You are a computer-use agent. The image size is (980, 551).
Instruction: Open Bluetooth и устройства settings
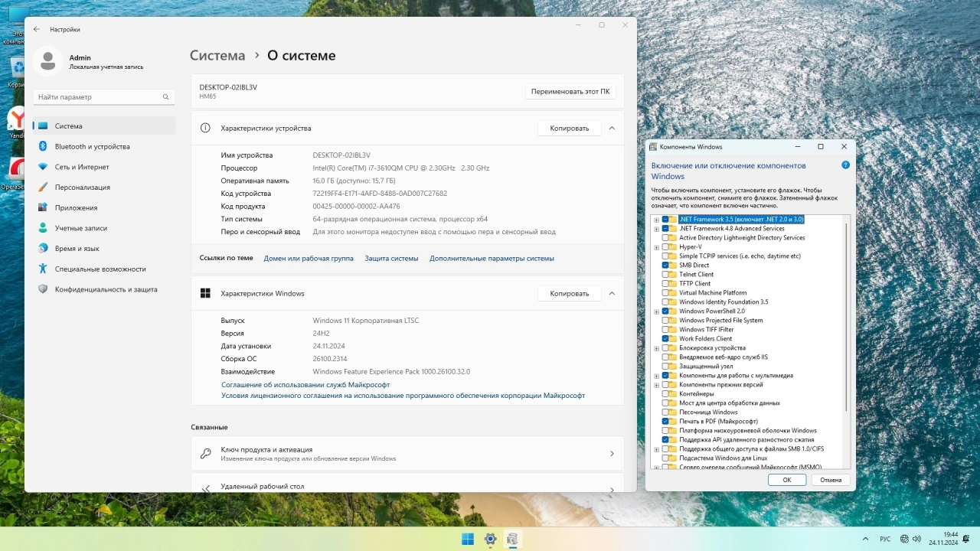tap(104, 146)
